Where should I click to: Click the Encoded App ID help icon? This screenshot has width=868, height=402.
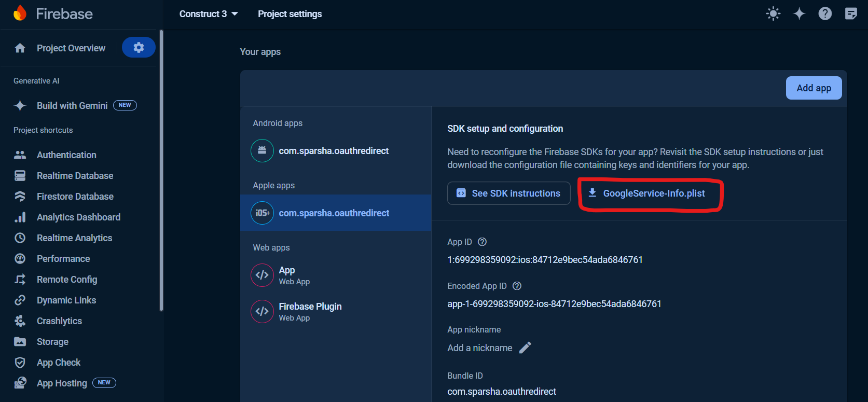pos(517,286)
